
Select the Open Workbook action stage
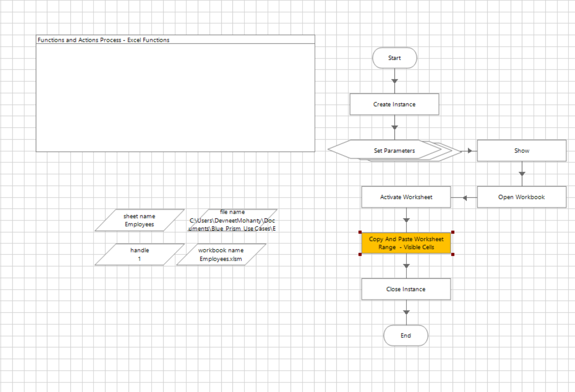point(521,197)
